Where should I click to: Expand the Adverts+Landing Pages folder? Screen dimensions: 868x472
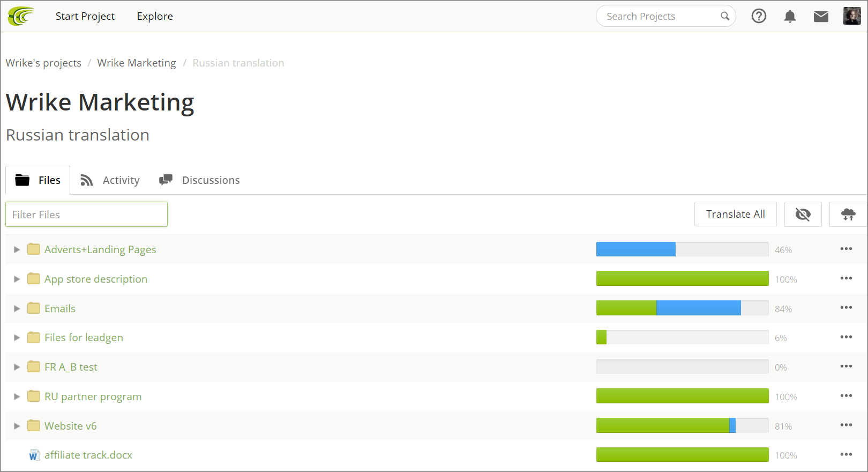click(17, 249)
